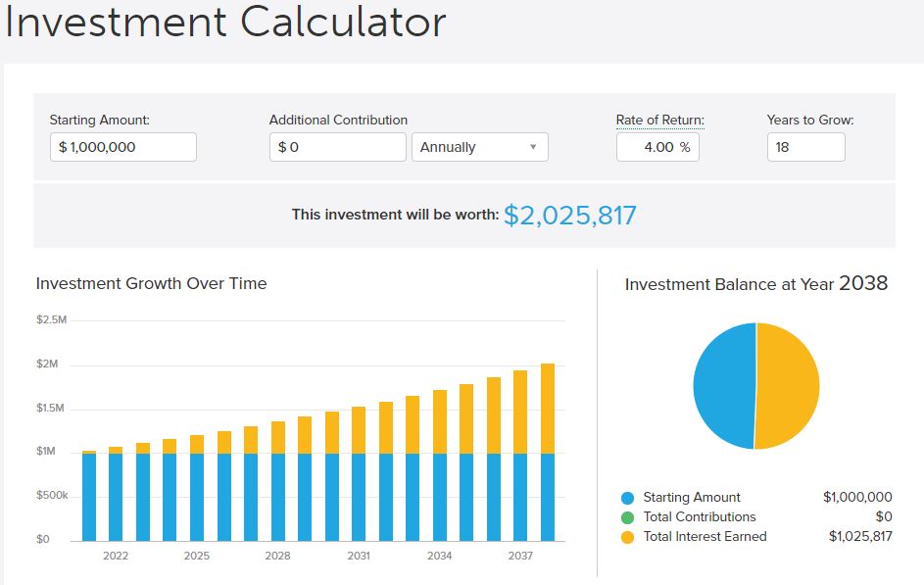924x585 pixels.
Task: Click the underlined Rate of Return label
Action: coord(659,121)
